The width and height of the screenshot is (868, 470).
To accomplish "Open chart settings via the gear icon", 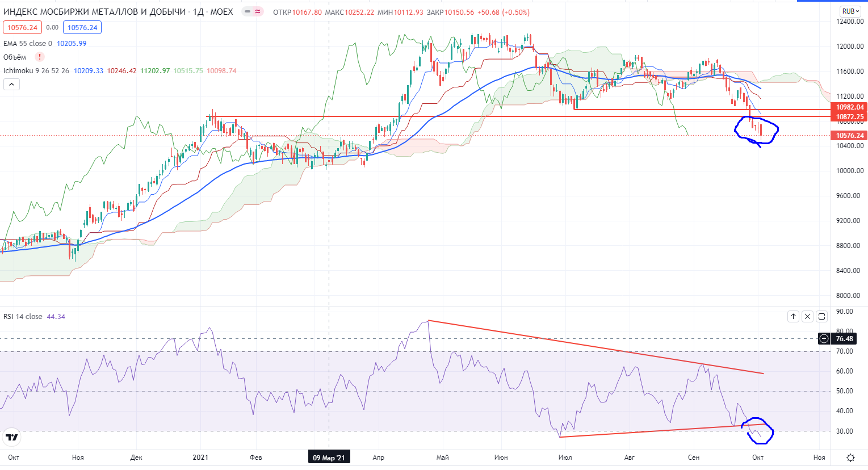I will pos(850,458).
